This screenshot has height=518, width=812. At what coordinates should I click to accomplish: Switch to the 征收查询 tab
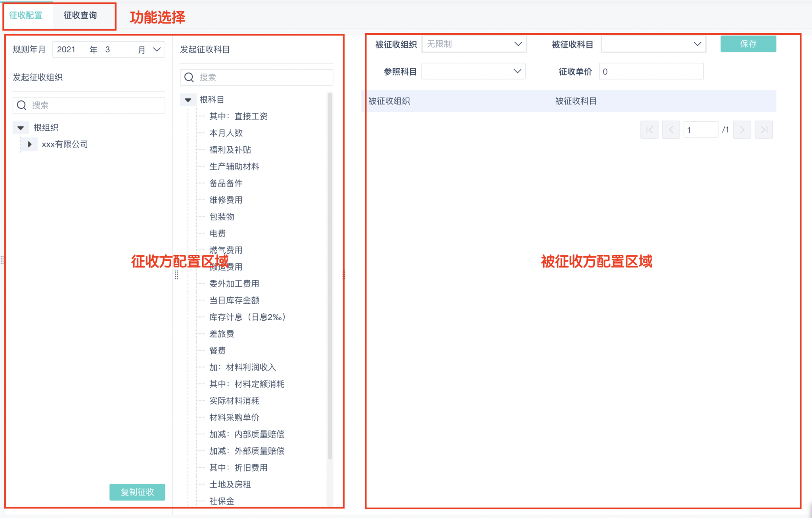80,15
